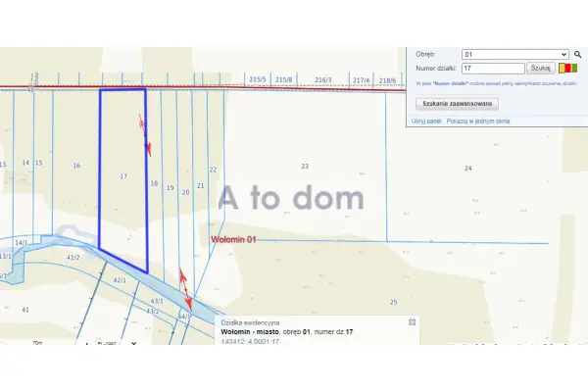The width and height of the screenshot is (588, 392).
Task: Close the Działka ewidencyjna info popup
Action: 412,321
